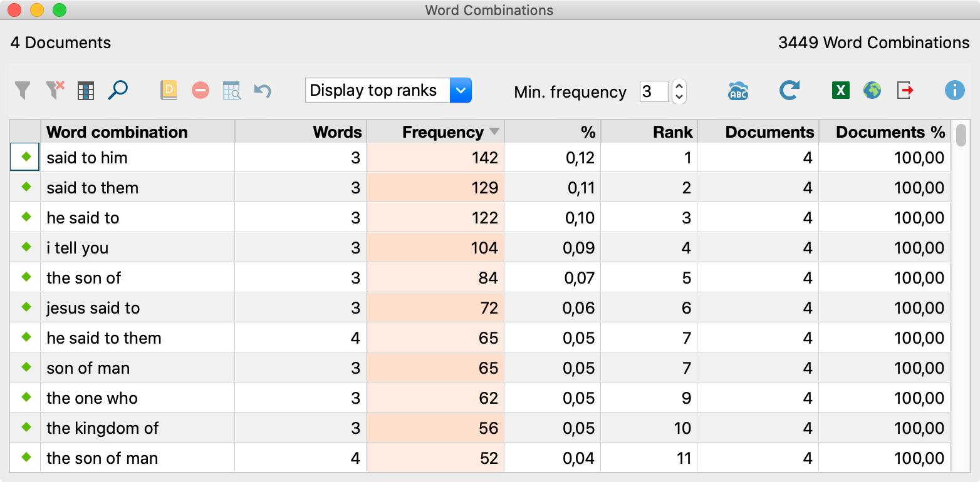The image size is (980, 482).
Task: Click the red stop list icon
Action: tap(201, 91)
